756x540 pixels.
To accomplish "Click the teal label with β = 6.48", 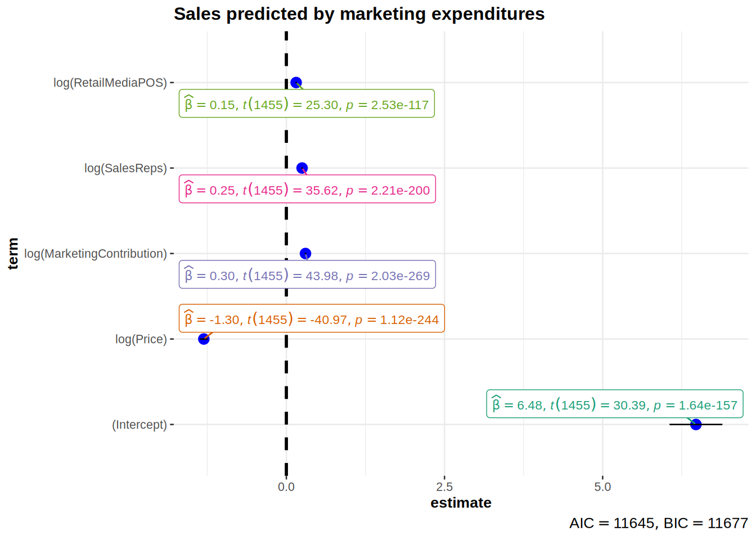I will 614,404.
